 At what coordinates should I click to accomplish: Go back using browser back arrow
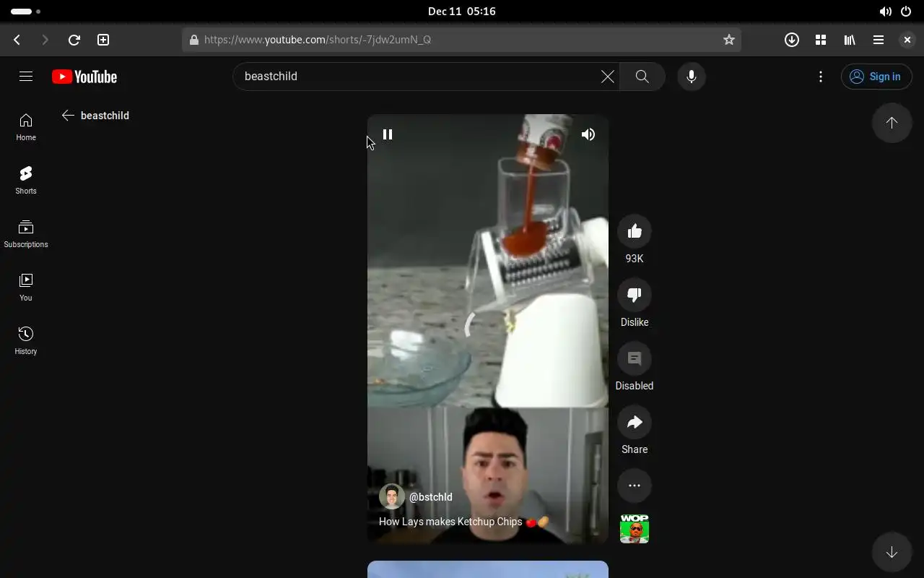coord(17,40)
